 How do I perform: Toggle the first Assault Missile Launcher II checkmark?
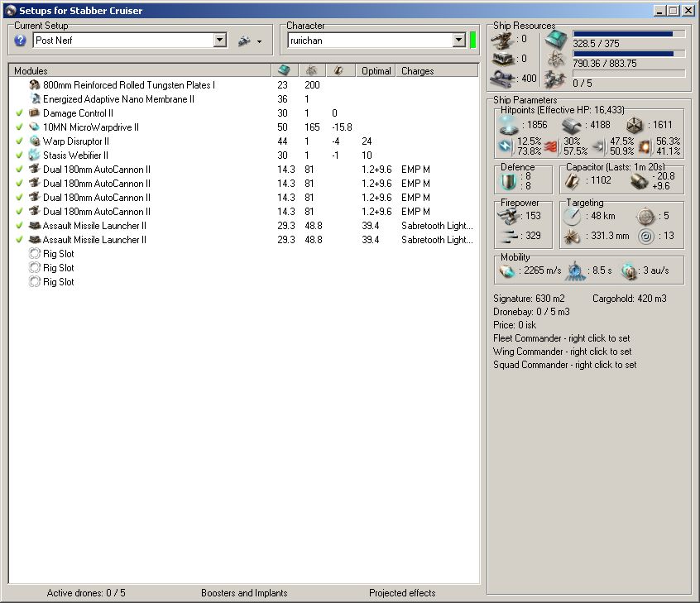tap(19, 226)
